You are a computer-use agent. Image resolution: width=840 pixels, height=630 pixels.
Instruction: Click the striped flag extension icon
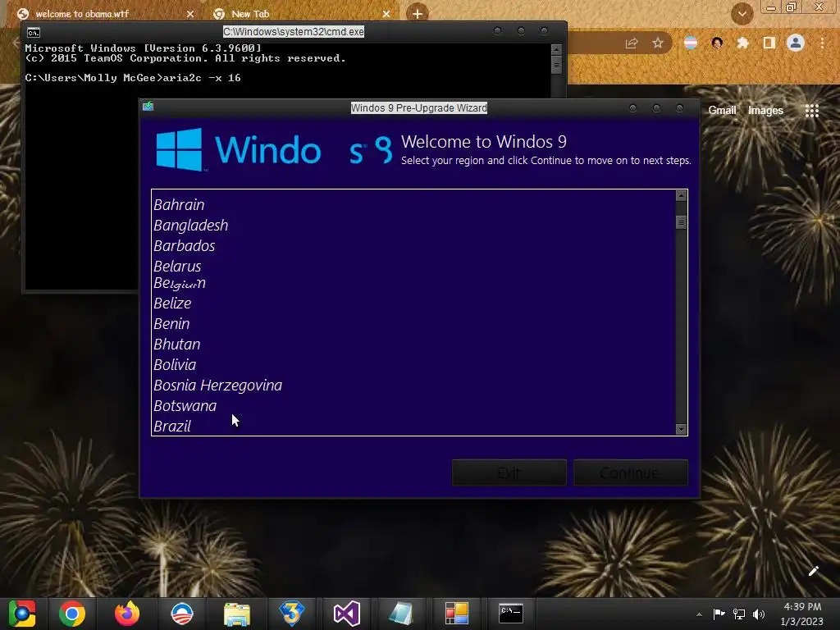[x=691, y=43]
